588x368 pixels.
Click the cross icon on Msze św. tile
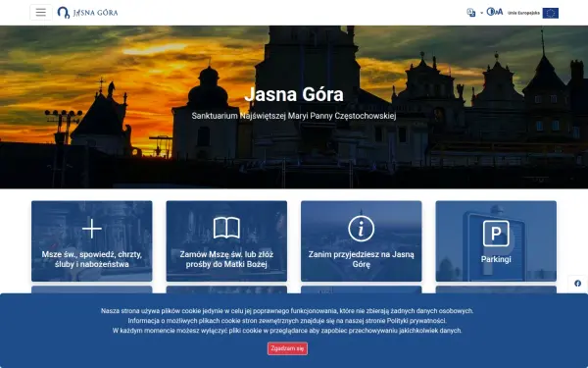[92, 229]
